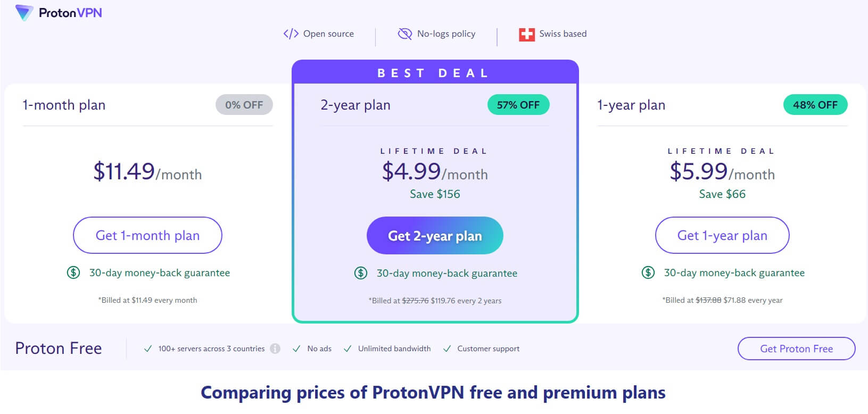This screenshot has height=414, width=868.
Task: Click the BEST DEAL banner
Action: click(435, 72)
